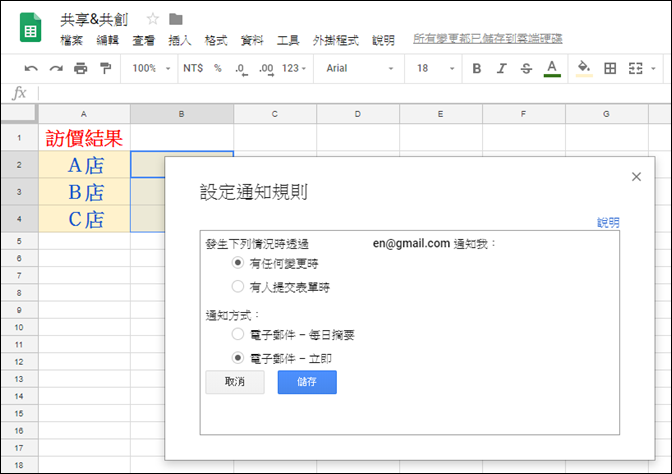Select the 有人提交表單時 radio option
Viewport: 672px width, 474px height.
238,286
